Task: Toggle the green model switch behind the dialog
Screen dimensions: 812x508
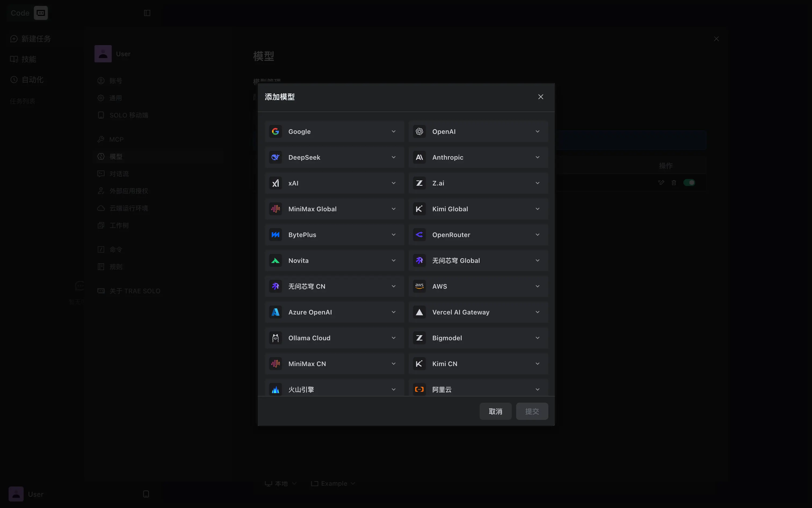Action: 689,183
